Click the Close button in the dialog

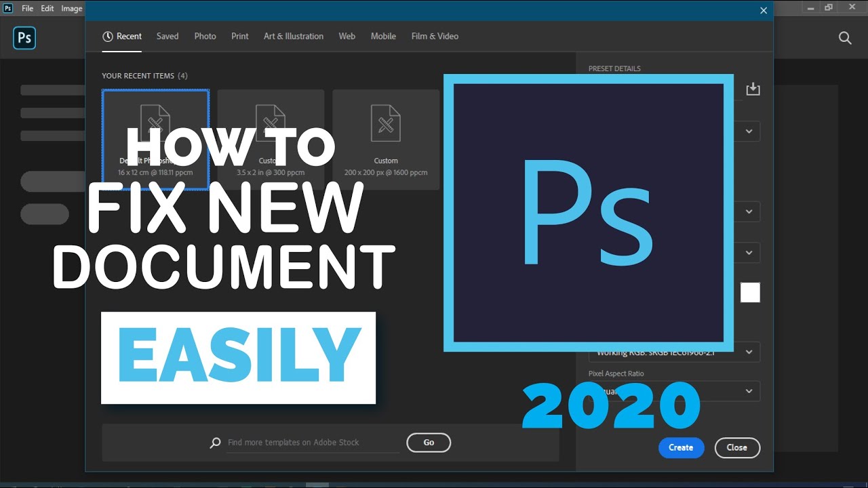(x=737, y=447)
